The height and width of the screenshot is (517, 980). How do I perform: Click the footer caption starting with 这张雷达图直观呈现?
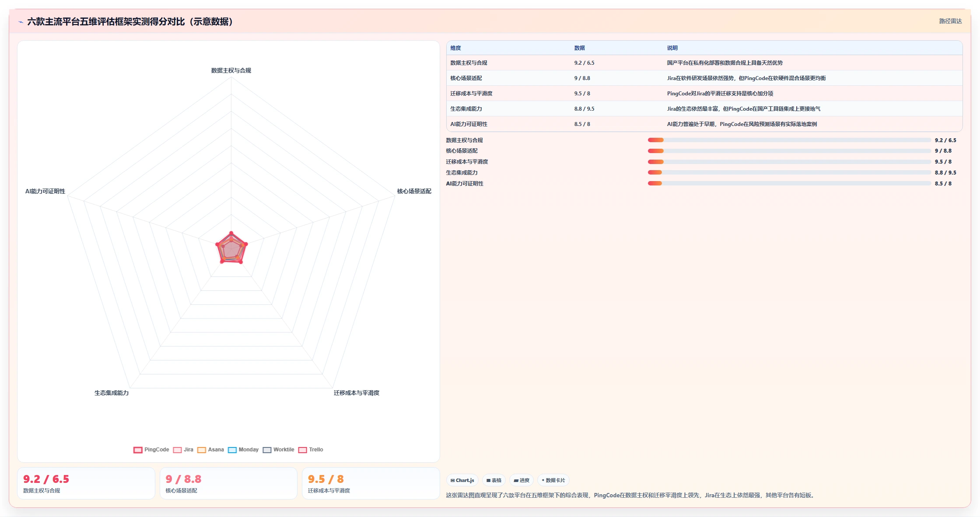631,495
